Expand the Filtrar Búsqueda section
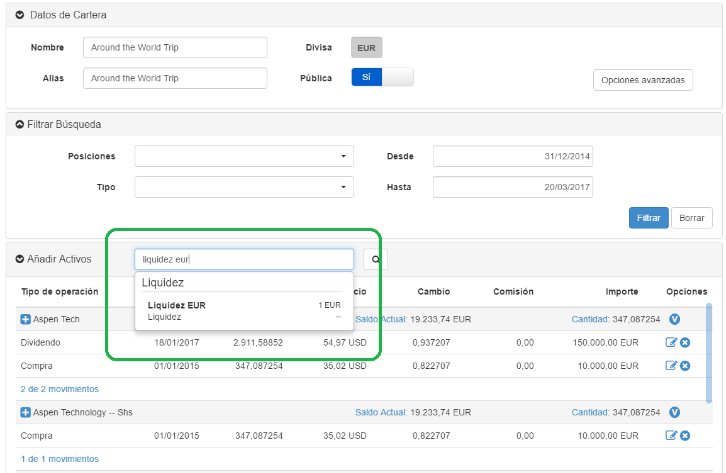This screenshot has height=473, width=726. point(19,124)
